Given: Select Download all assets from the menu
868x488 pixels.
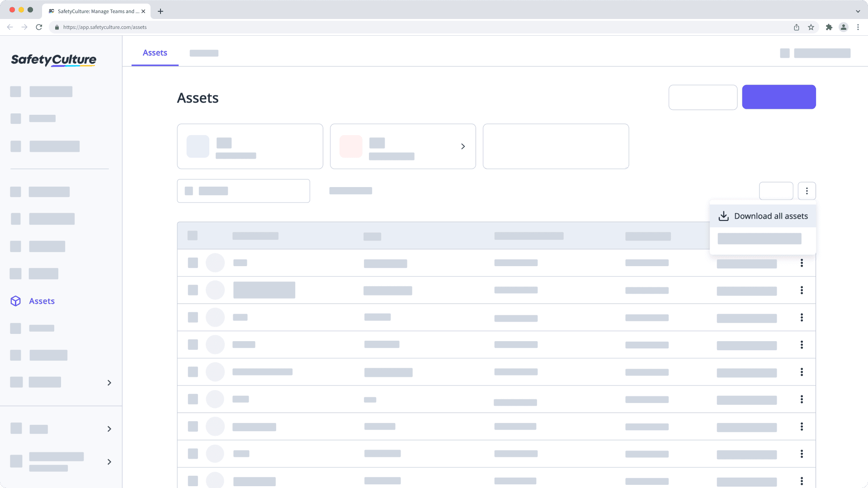Looking at the screenshot, I should (x=771, y=216).
